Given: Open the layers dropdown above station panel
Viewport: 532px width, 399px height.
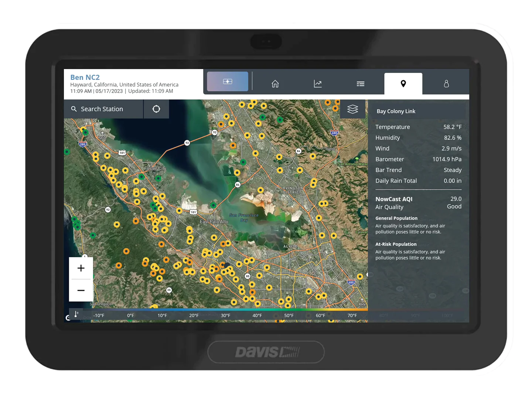Looking at the screenshot, I should pos(352,109).
